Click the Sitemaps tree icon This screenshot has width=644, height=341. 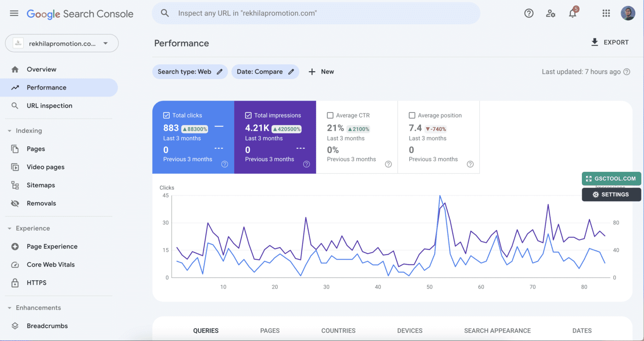[x=15, y=185]
